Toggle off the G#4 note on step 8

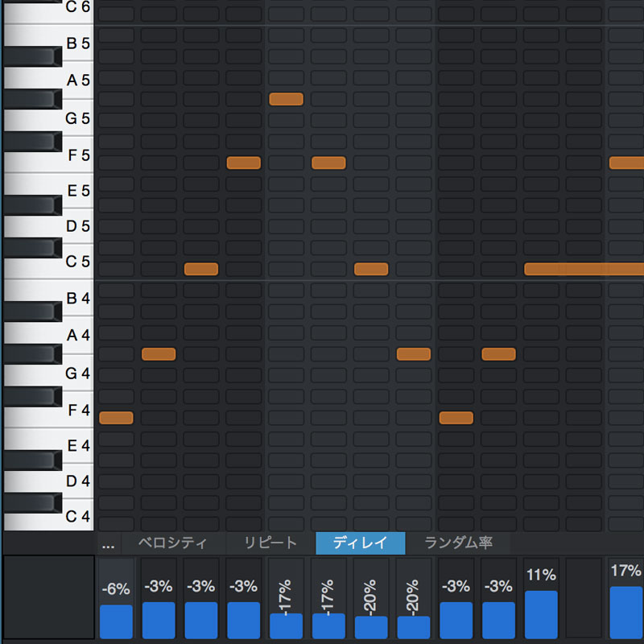tap(414, 354)
